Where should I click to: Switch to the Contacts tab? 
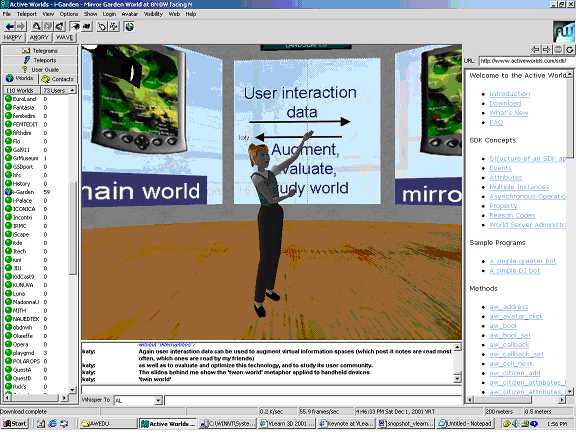[58, 79]
